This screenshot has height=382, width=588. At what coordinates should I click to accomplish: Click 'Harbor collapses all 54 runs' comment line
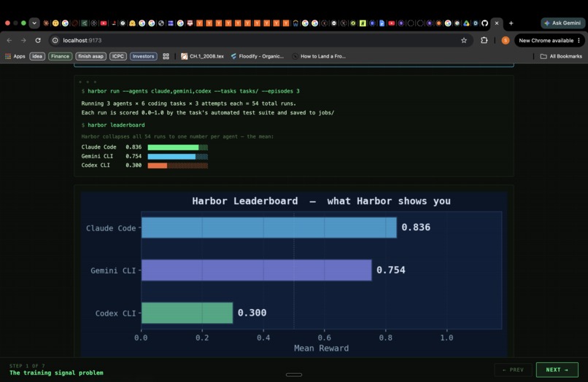[x=177, y=136]
